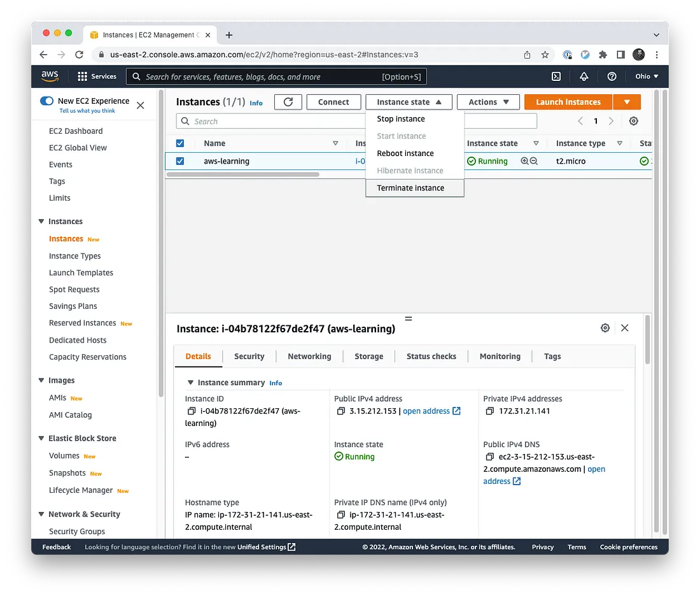Sort by the Name column arrow
Viewport: 700px width, 596px height.
[x=335, y=143]
